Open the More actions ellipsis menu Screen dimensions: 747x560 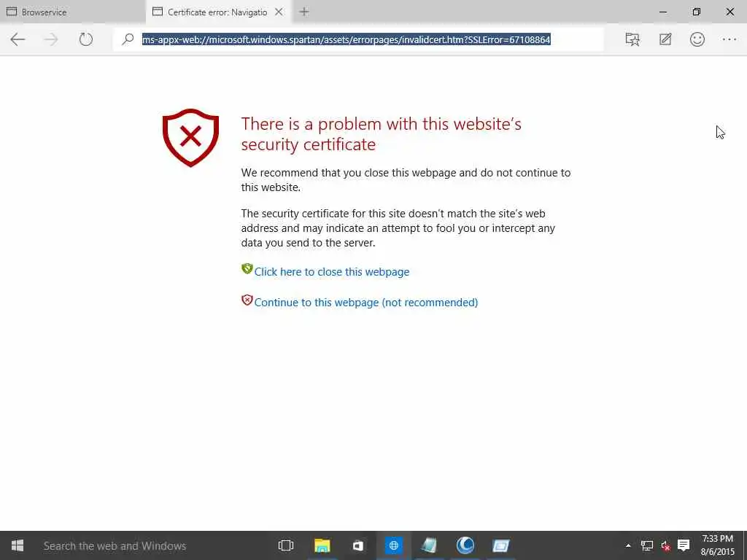[729, 39]
